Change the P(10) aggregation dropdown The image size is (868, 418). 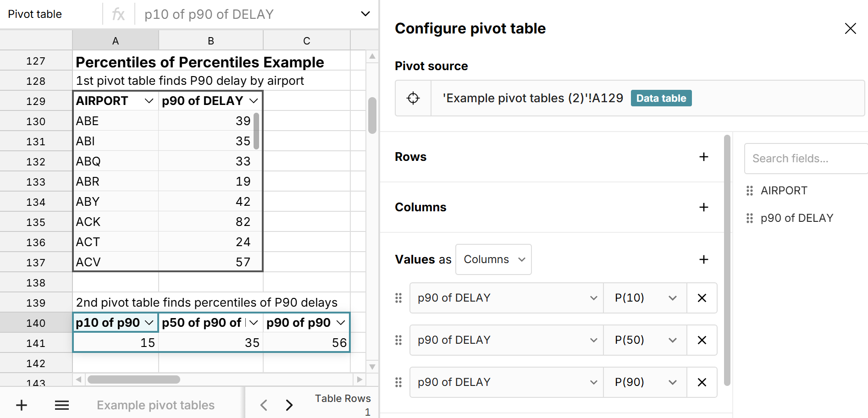645,298
